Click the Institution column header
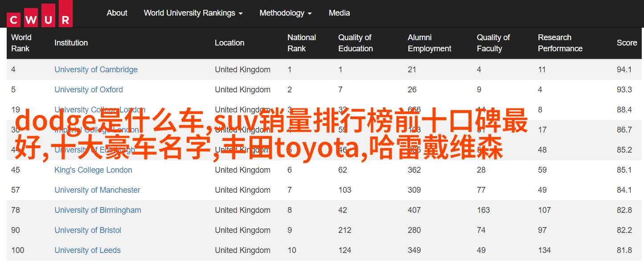 click(x=71, y=43)
